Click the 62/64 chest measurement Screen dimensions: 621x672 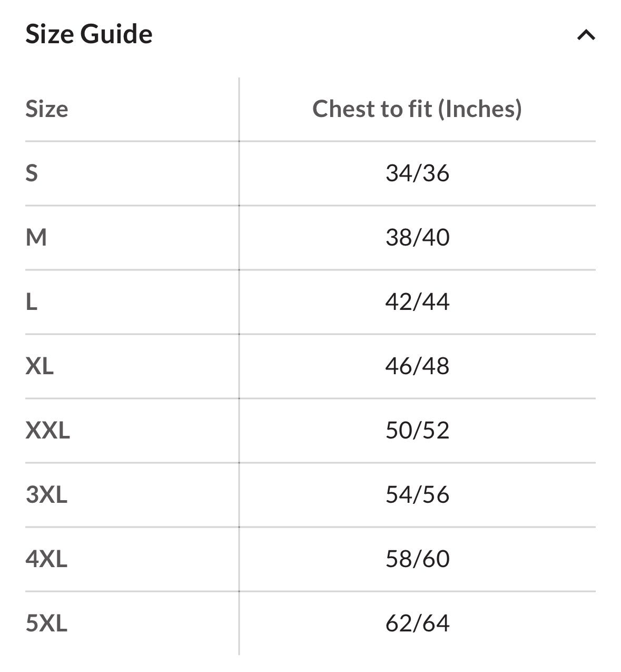(417, 624)
